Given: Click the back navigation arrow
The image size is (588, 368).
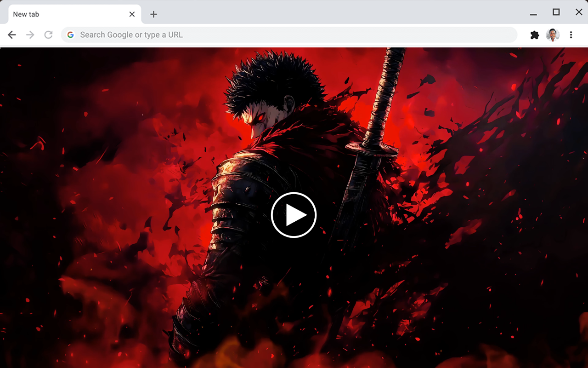Looking at the screenshot, I should click(12, 35).
